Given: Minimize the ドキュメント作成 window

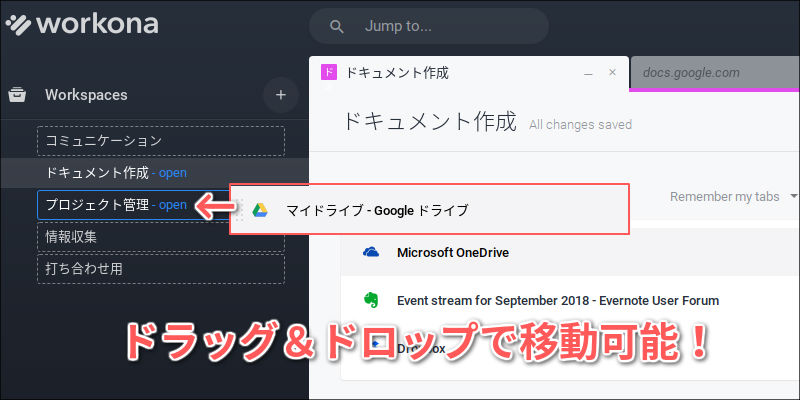Looking at the screenshot, I should tap(588, 74).
